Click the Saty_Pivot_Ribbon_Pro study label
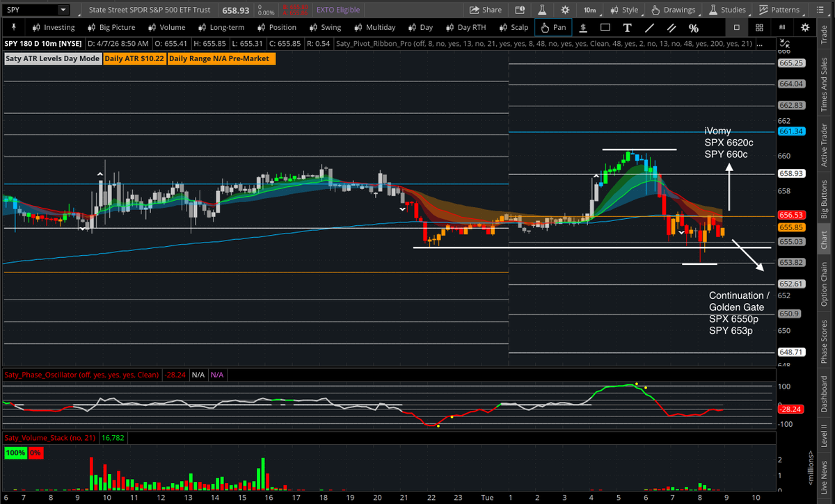 click(x=544, y=43)
